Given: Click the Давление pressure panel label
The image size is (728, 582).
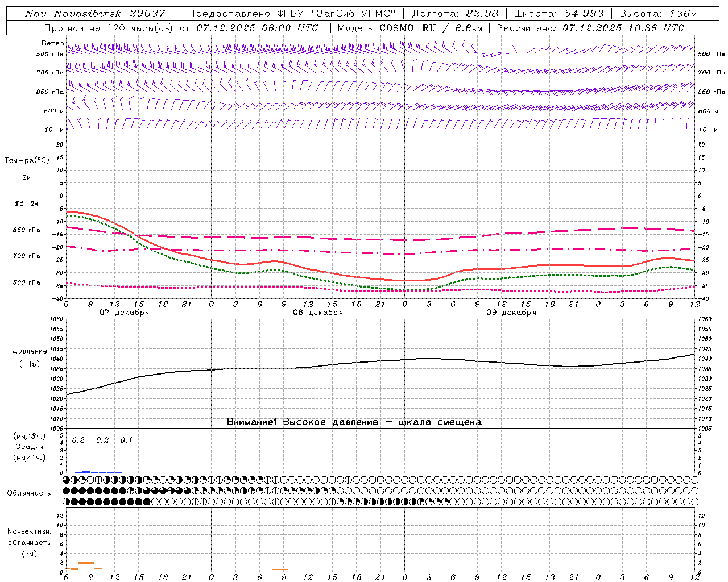Looking at the screenshot, I should click(x=29, y=351).
